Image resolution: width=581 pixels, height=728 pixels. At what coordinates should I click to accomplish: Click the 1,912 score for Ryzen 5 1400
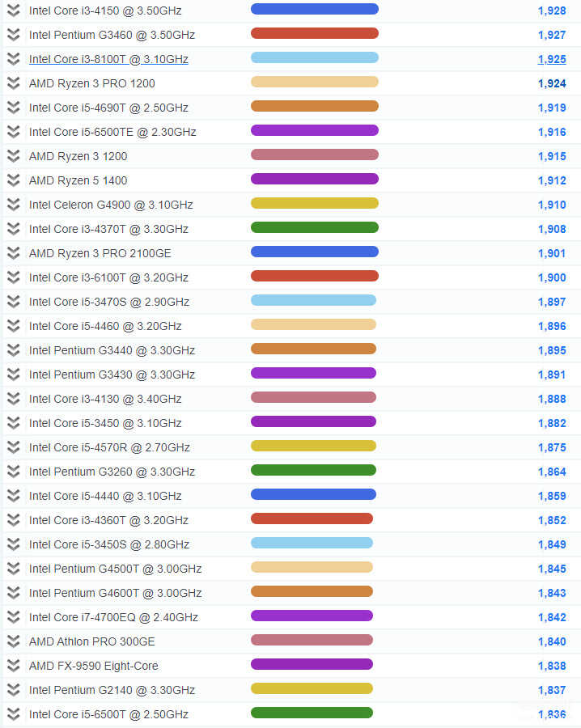(552, 180)
